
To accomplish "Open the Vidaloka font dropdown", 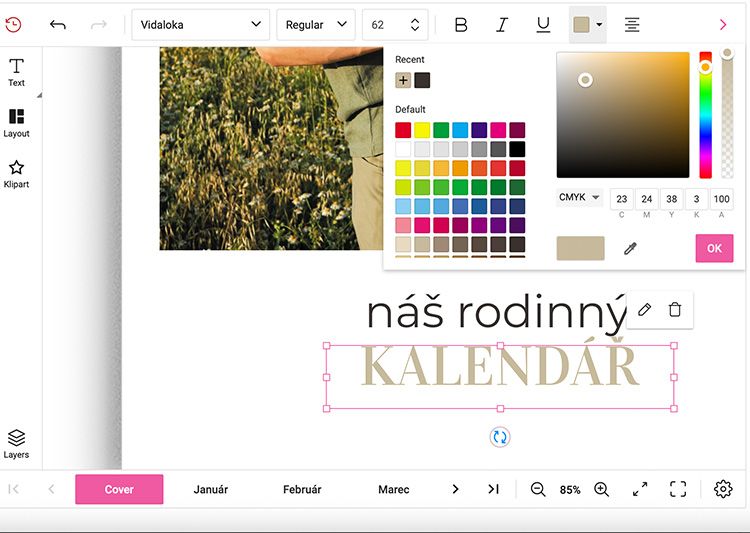I will coord(201,24).
